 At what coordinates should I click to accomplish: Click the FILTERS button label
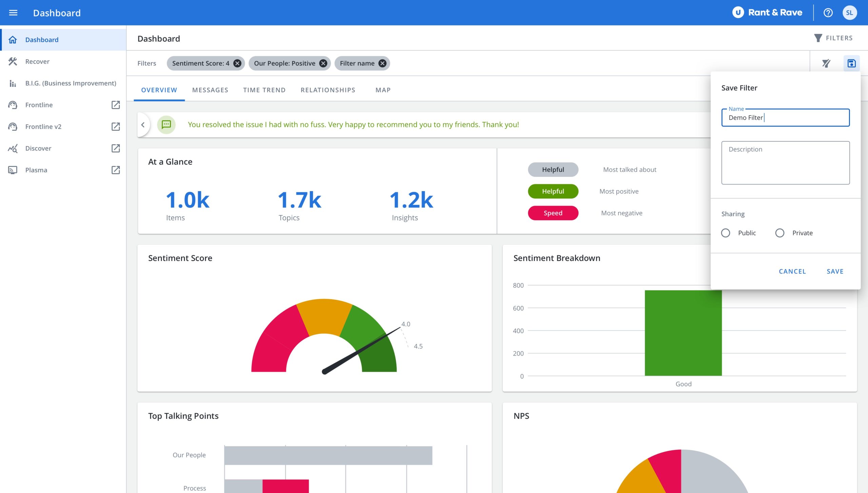point(839,38)
